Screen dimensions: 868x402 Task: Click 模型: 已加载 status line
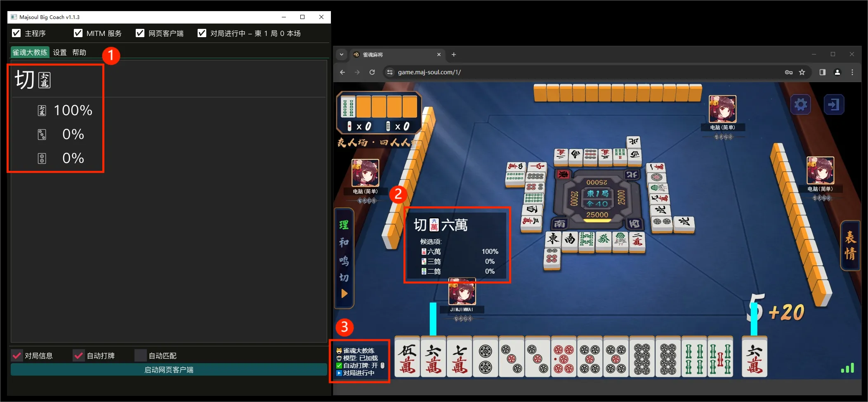tap(357, 358)
